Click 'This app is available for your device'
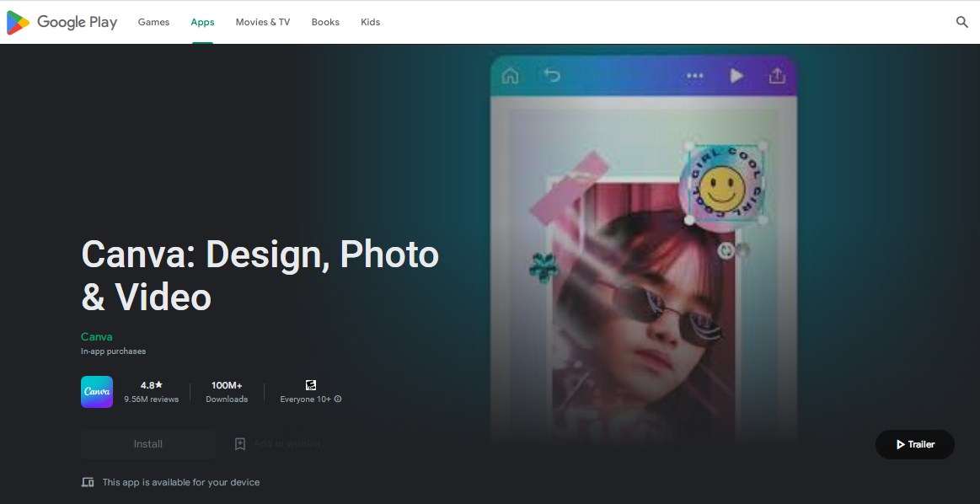 (180, 482)
